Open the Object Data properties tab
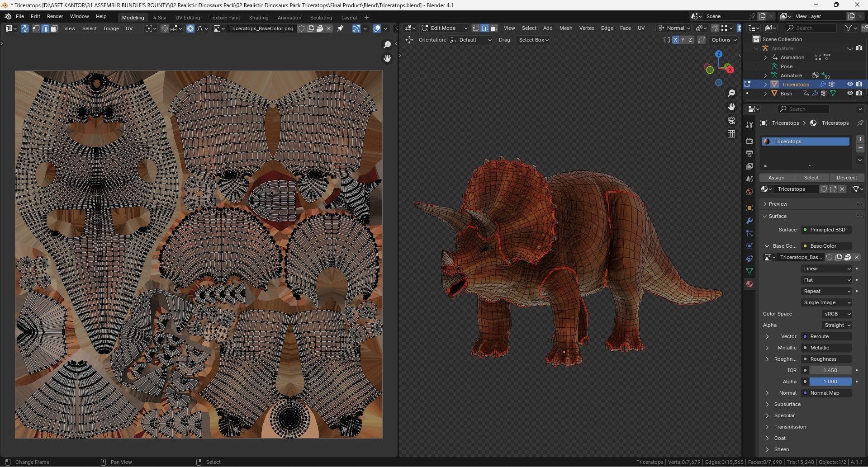The height and width of the screenshot is (467, 868). pos(749,271)
